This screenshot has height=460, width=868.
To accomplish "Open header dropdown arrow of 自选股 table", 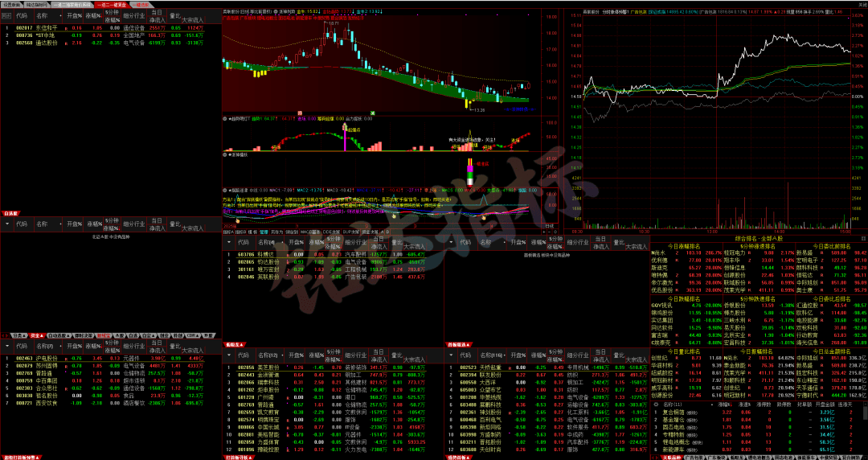I will (x=6, y=224).
